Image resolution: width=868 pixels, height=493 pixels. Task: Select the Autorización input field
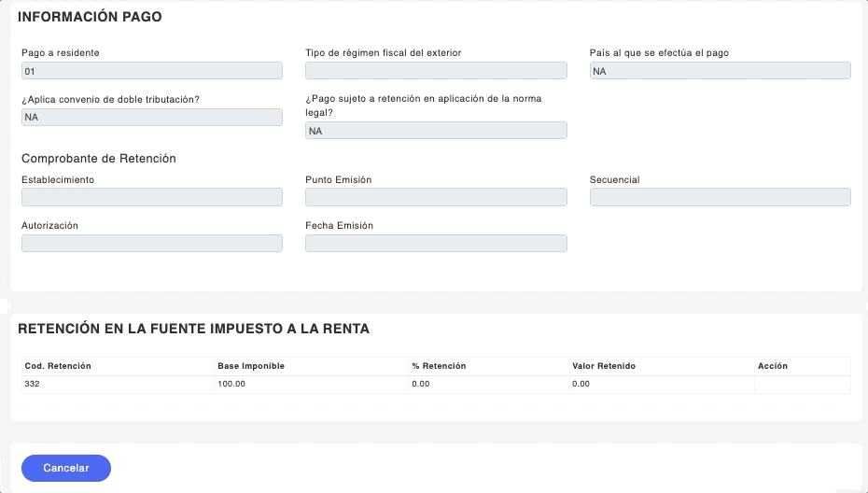(151, 243)
